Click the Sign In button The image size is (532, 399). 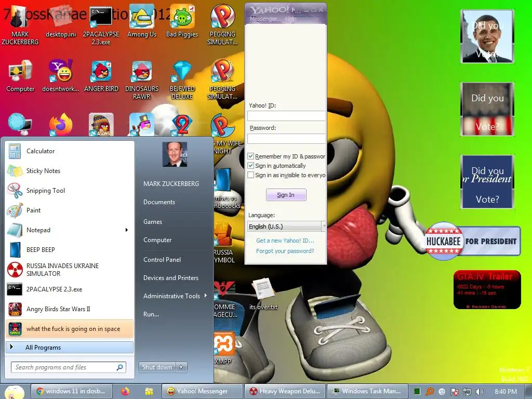(x=286, y=195)
